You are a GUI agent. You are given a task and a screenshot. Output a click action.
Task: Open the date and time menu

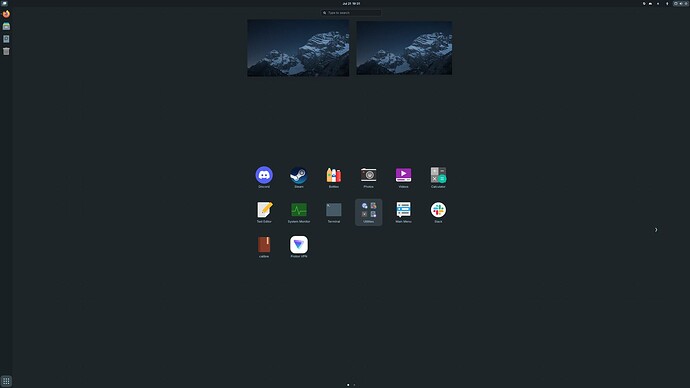[351, 4]
